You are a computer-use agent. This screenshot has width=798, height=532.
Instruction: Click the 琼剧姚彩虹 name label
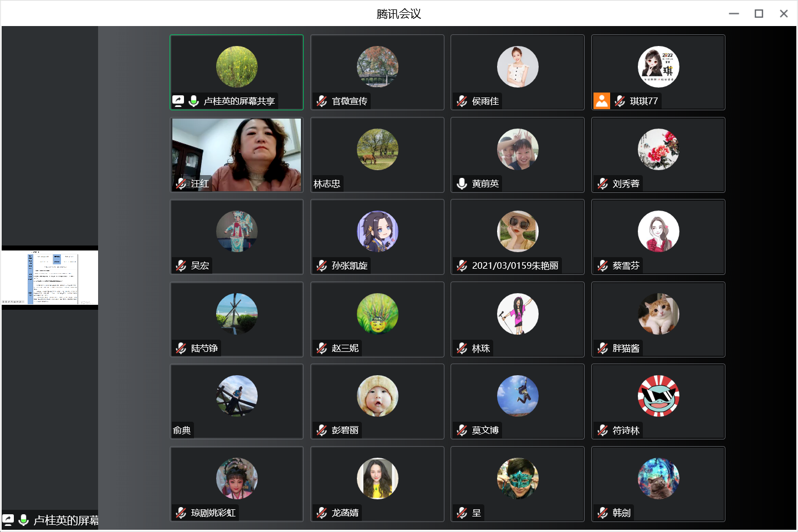click(x=213, y=513)
